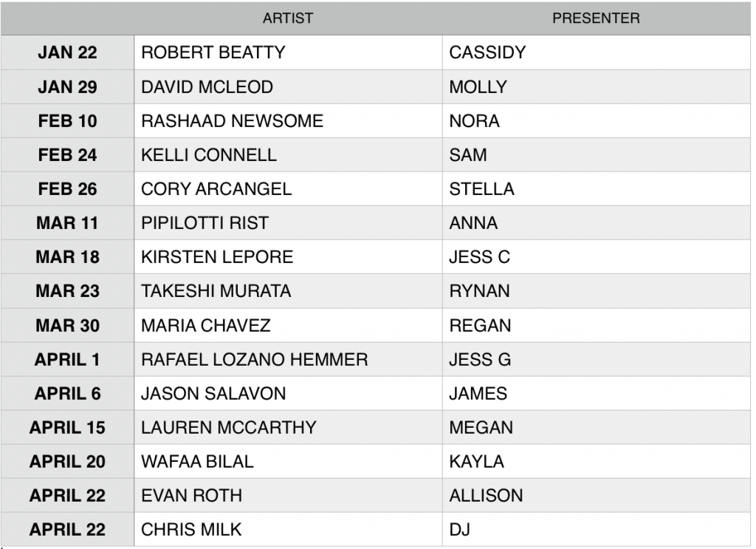Select the JASON SALAVON cell

tap(288, 394)
